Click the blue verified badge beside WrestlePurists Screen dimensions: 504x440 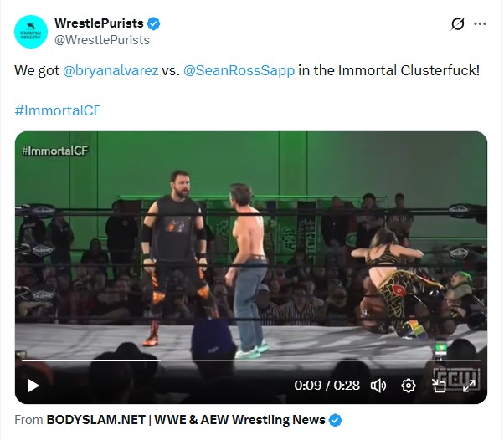pyautogui.click(x=154, y=23)
